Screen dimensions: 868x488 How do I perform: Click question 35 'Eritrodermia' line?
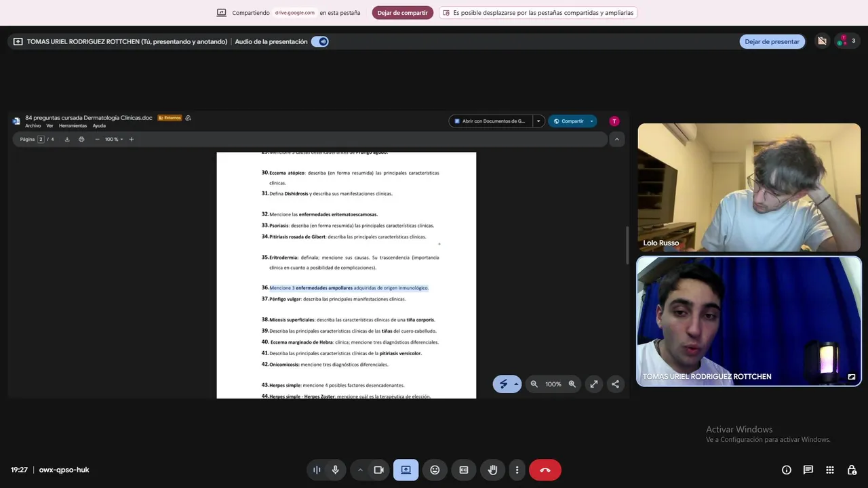click(x=351, y=262)
